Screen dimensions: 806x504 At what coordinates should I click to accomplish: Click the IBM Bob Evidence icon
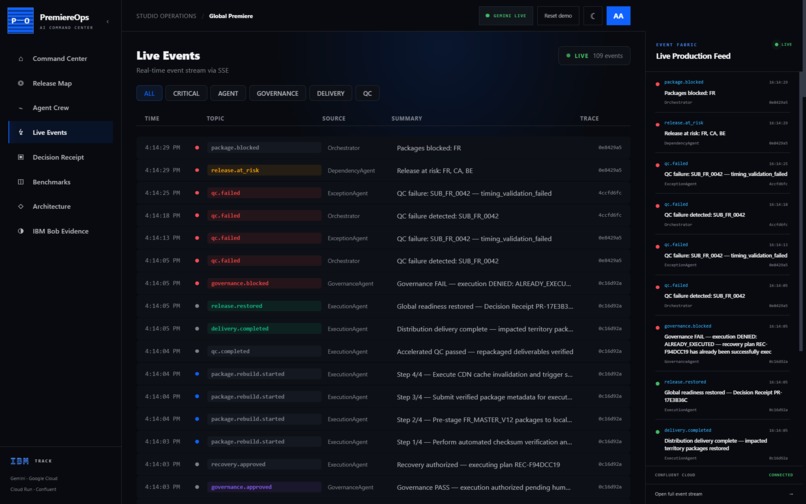click(21, 231)
